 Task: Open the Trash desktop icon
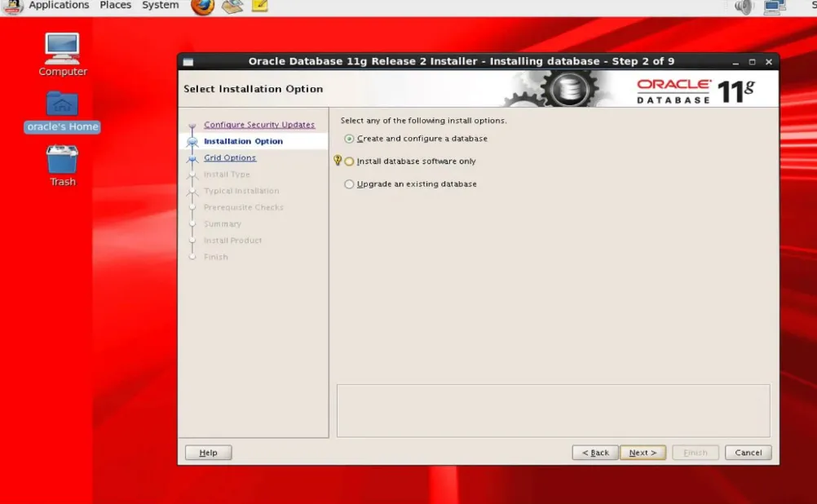(x=63, y=166)
